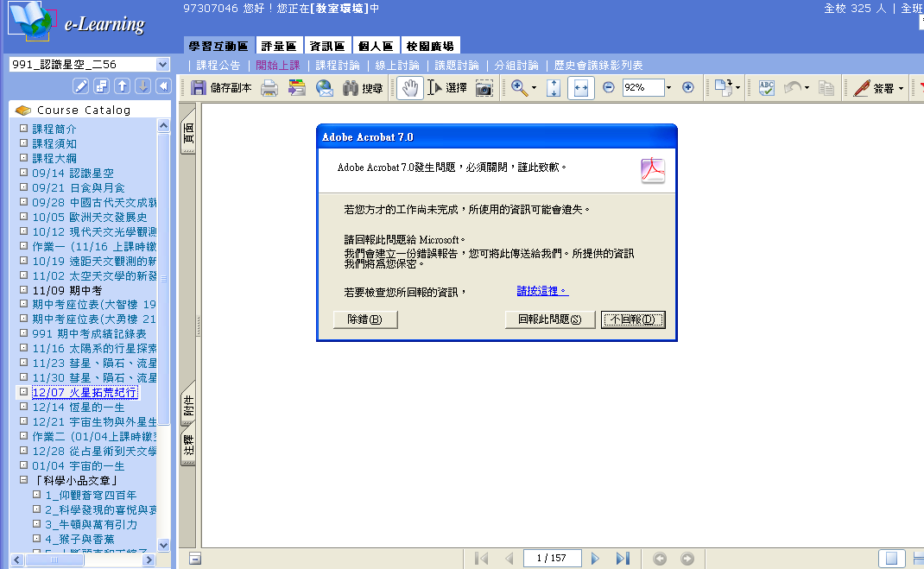The image size is (924, 569).
Task: Click the sidebar up arrow icon
Action: coord(122,86)
